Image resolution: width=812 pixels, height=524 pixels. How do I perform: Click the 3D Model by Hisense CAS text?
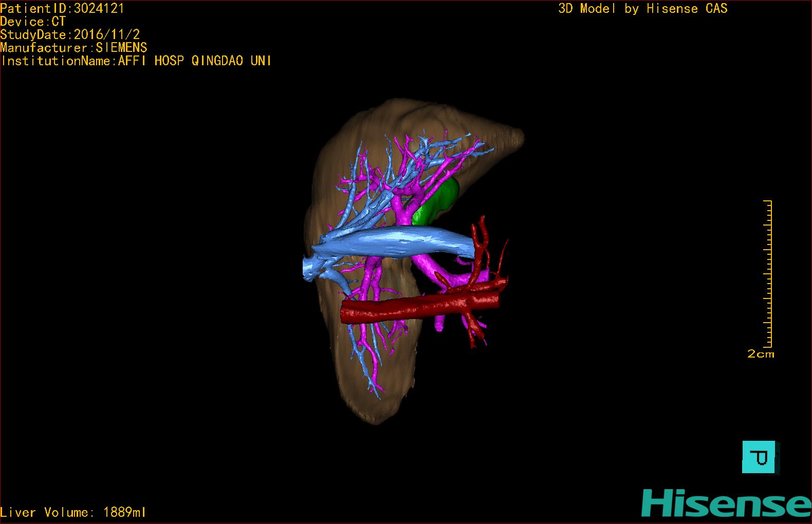pos(643,8)
